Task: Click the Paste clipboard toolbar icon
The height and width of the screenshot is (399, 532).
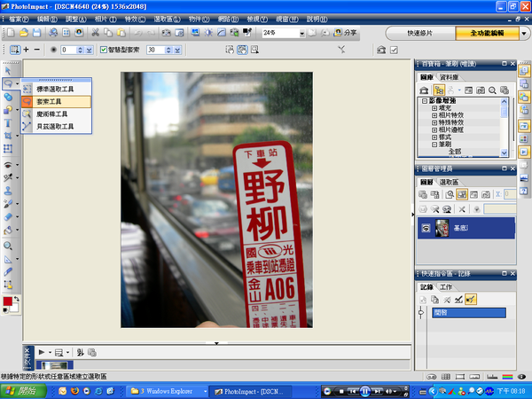Action: click(x=121, y=33)
